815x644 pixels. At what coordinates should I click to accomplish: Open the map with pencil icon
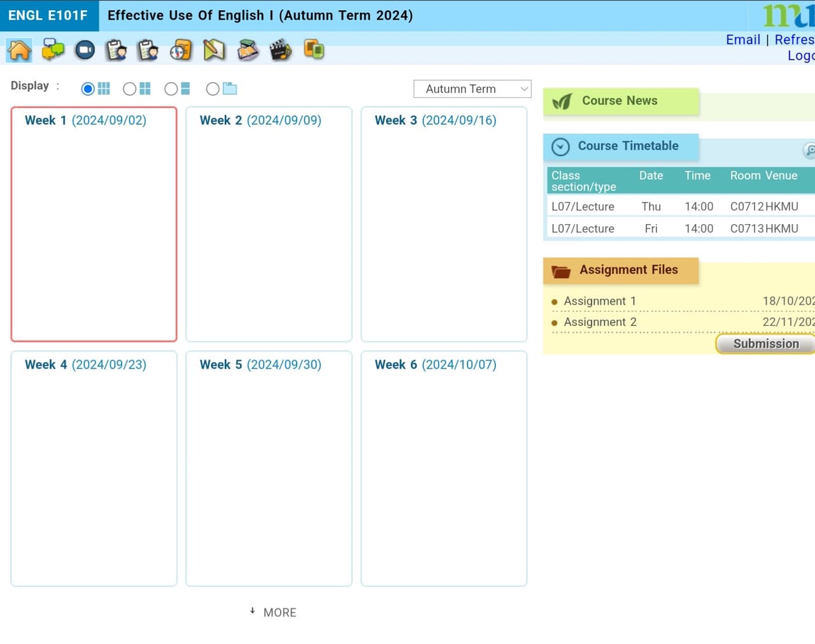214,50
